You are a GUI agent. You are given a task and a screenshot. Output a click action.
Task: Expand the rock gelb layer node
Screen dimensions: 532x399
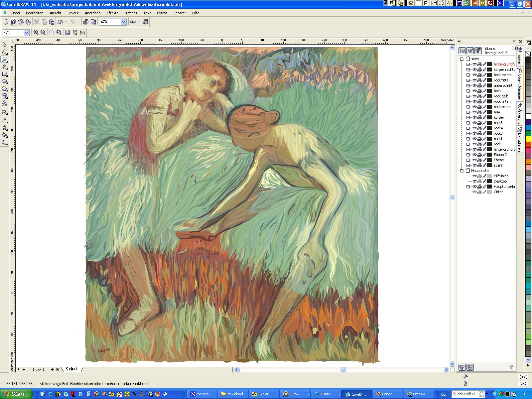(468, 96)
